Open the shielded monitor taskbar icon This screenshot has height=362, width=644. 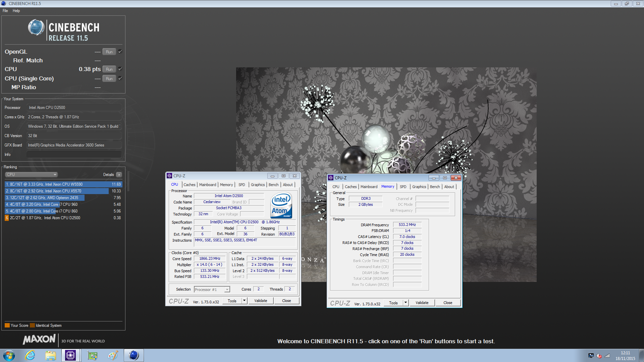(92, 355)
